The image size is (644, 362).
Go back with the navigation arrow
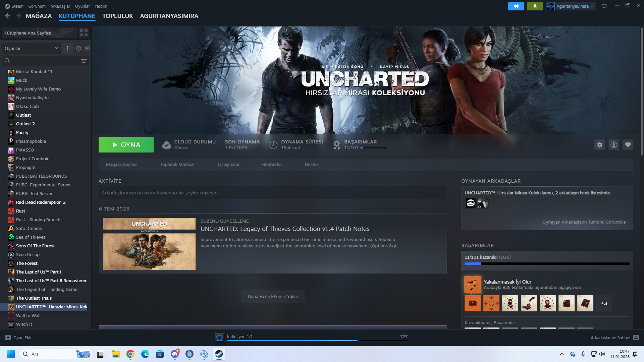8,16
